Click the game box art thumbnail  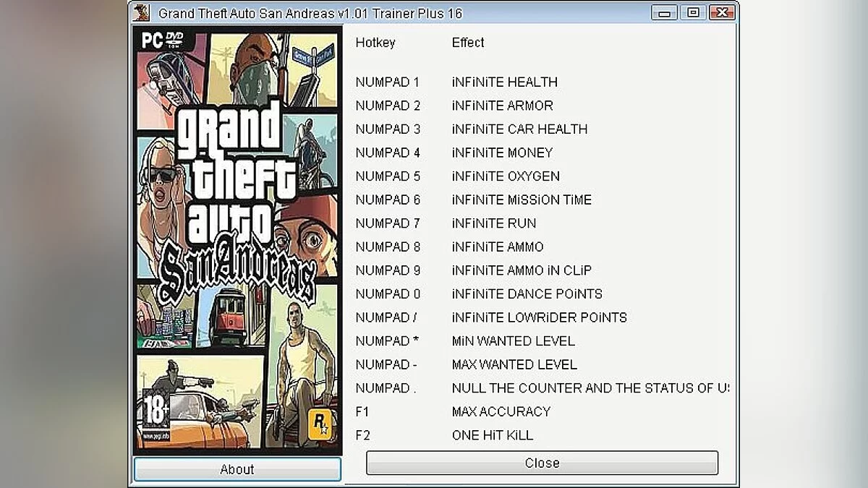pyautogui.click(x=237, y=239)
